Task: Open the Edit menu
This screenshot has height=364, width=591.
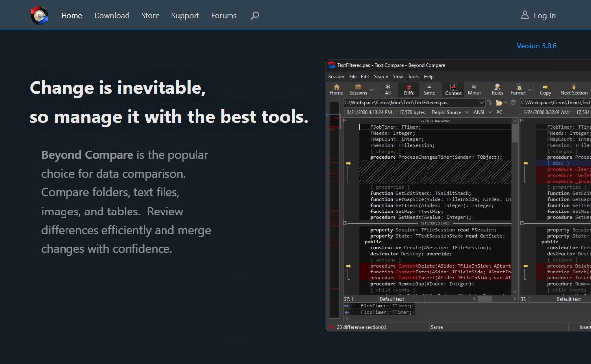Action: 365,77
